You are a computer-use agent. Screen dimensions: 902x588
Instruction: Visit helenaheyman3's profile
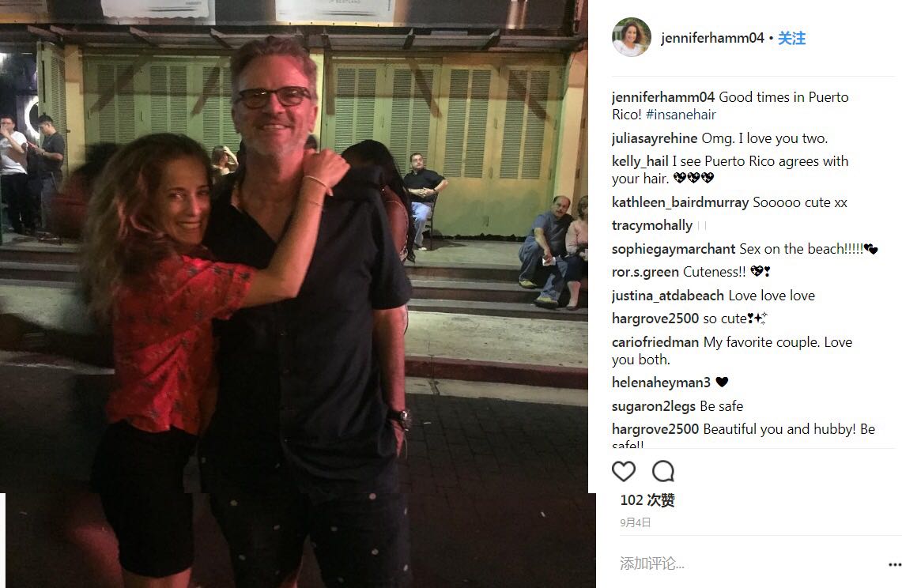pyautogui.click(x=661, y=382)
